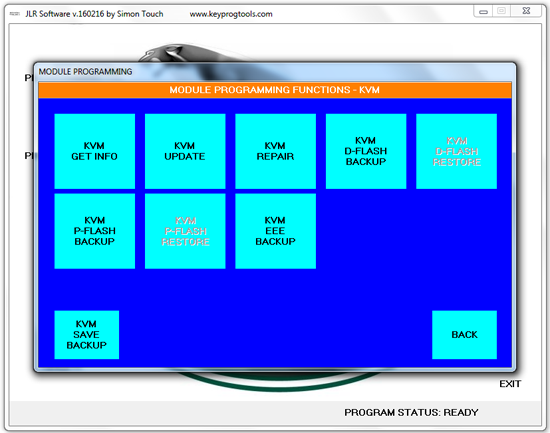This screenshot has width=550, height=433.
Task: Run KVM P-FLASH BACKUP
Action: coord(95,231)
